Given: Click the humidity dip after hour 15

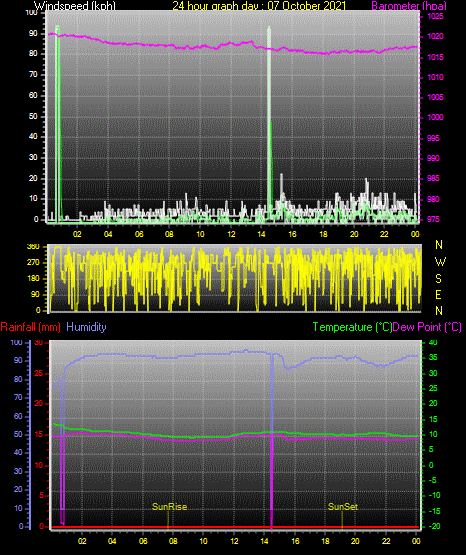Looking at the screenshot, I should click(x=288, y=367).
